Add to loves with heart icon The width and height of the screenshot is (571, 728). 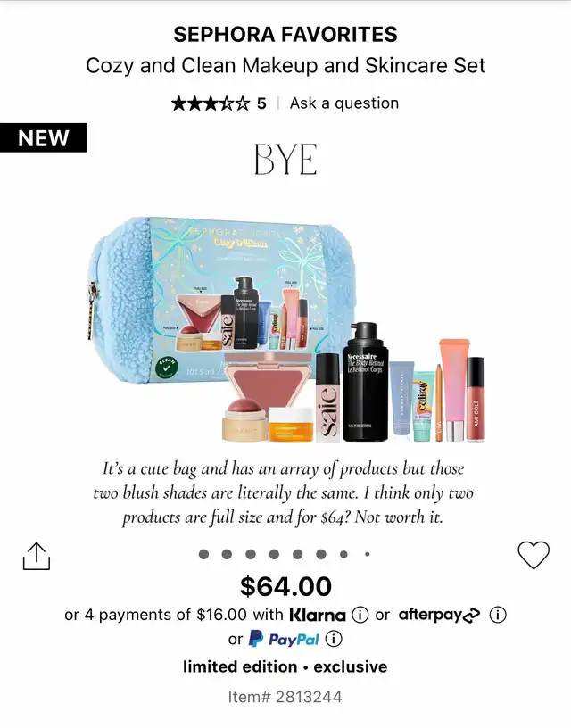[534, 555]
